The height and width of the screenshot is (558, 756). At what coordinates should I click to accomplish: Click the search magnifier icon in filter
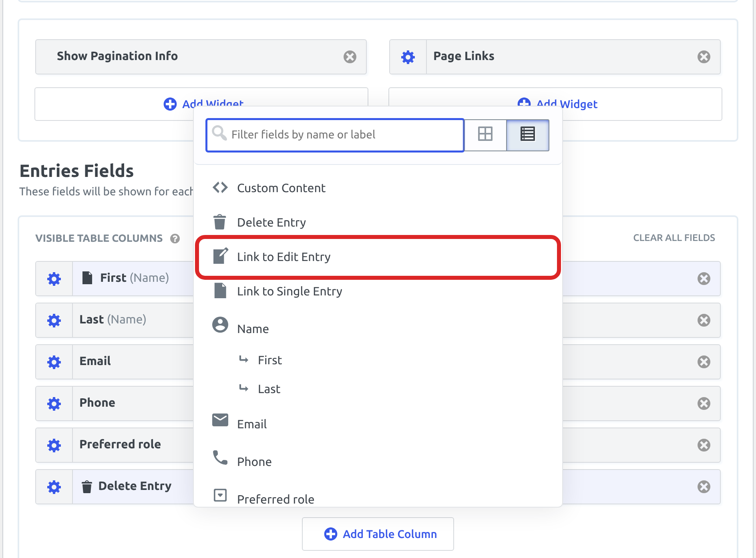coord(219,133)
